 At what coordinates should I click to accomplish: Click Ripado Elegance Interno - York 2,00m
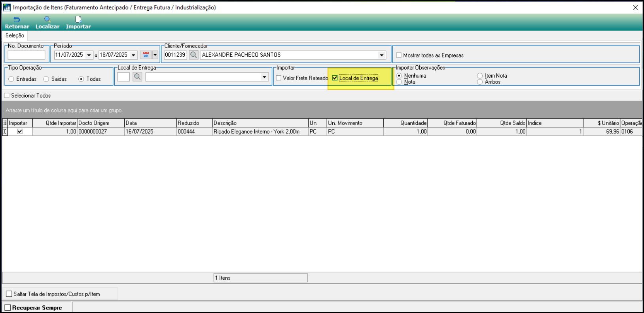coord(260,132)
